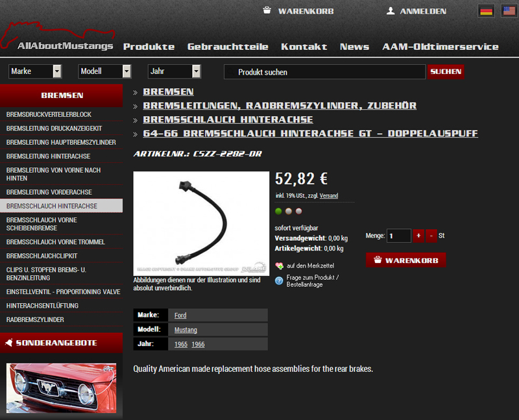Viewport: 519px width, 420px height.
Task: Click the Sonderangebote megaphone icon
Action: pos(9,343)
